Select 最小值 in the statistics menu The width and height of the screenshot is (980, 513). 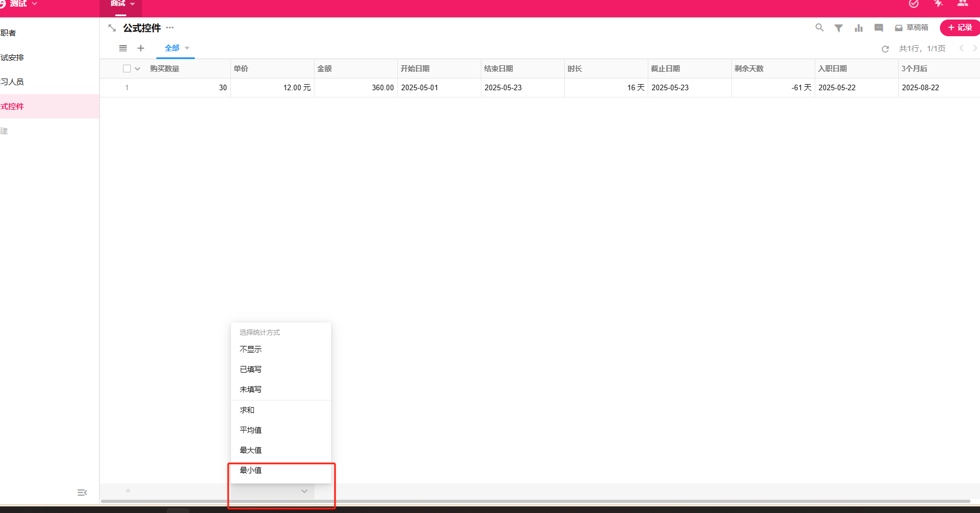(250, 470)
